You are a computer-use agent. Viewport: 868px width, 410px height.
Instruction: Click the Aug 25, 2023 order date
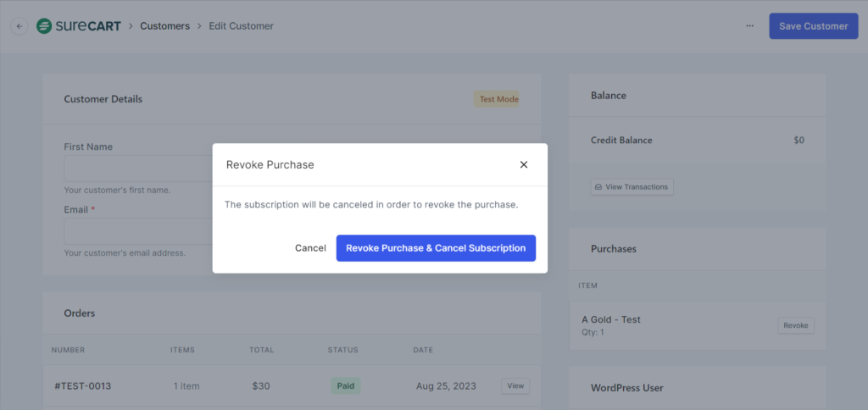[446, 385]
